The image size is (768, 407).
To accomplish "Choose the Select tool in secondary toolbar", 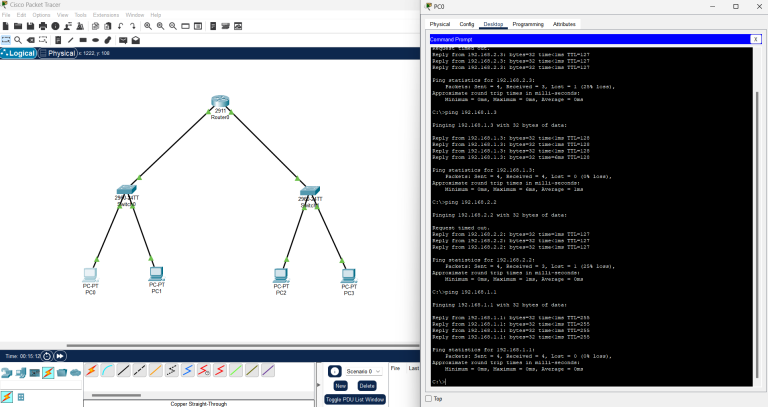I will pos(6,40).
